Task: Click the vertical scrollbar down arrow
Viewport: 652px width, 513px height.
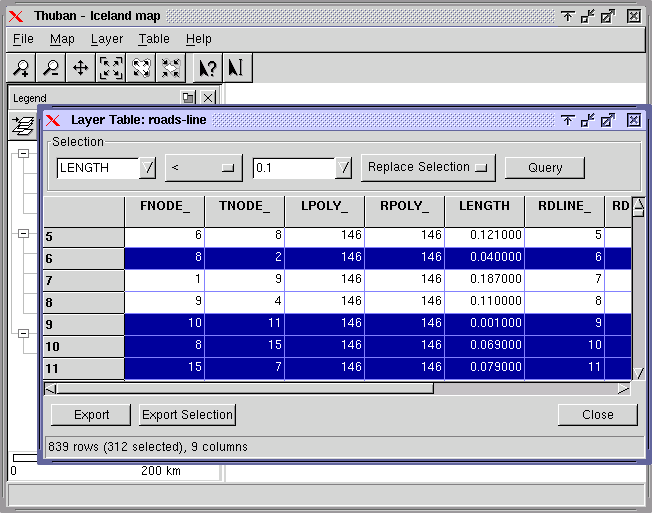Action: 638,373
